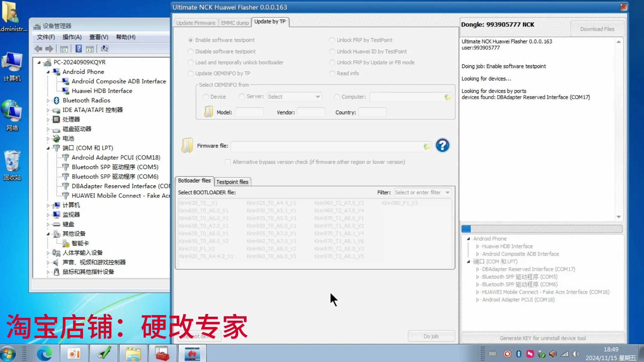Click the properties toolbar icon in Device Manager
Screen dimensions: 644x362
(x=90, y=49)
